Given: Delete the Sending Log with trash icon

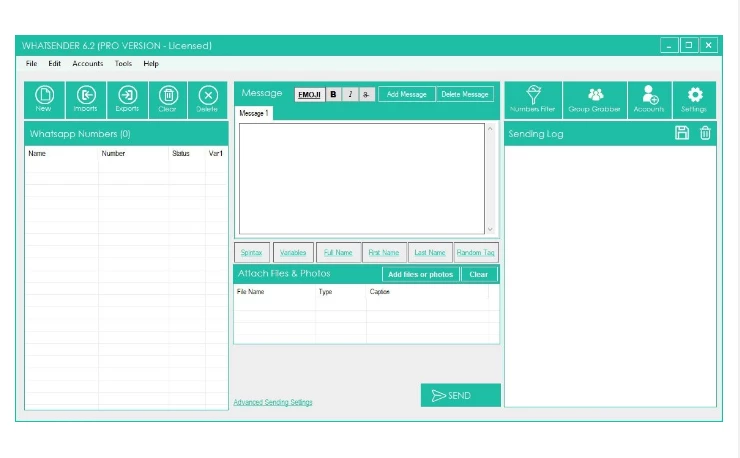Looking at the screenshot, I should click(x=705, y=133).
